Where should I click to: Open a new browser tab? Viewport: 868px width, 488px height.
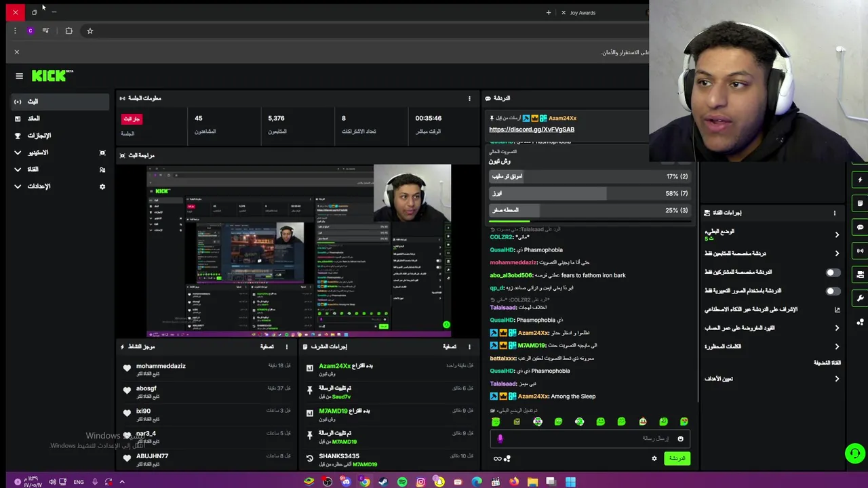tap(549, 12)
